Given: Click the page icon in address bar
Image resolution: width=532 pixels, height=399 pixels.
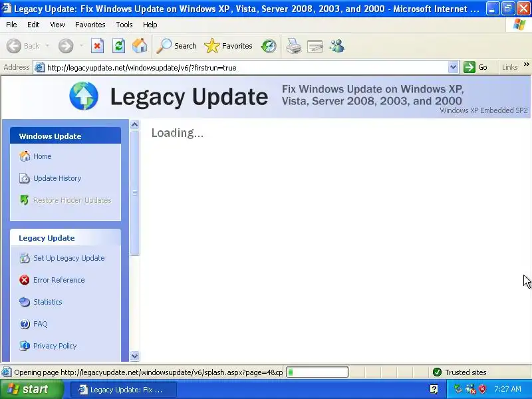Looking at the screenshot, I should pyautogui.click(x=39, y=67).
